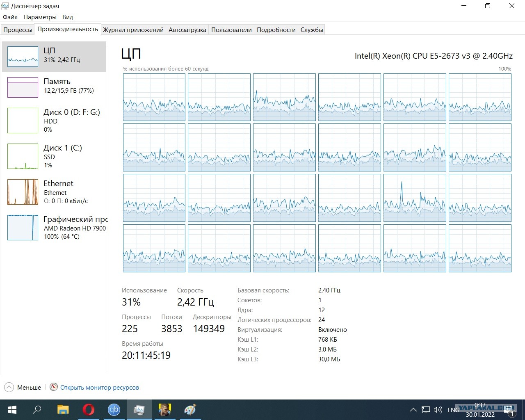Click the 3853 threads count

pos(171,329)
